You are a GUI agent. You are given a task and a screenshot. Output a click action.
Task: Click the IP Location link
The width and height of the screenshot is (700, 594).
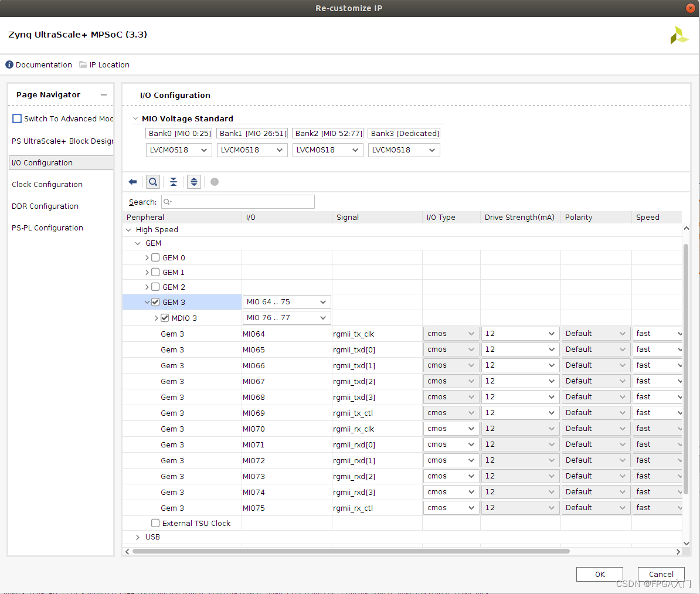[x=110, y=65]
